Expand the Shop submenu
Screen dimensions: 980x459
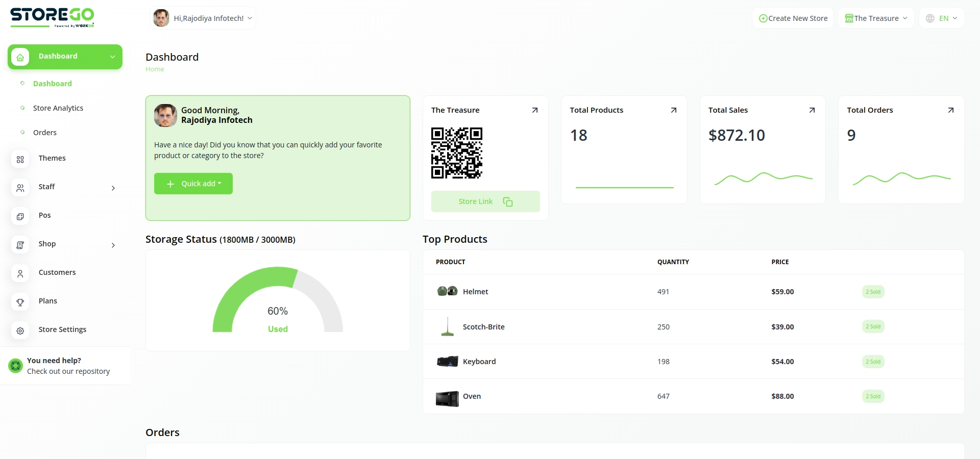pos(113,245)
